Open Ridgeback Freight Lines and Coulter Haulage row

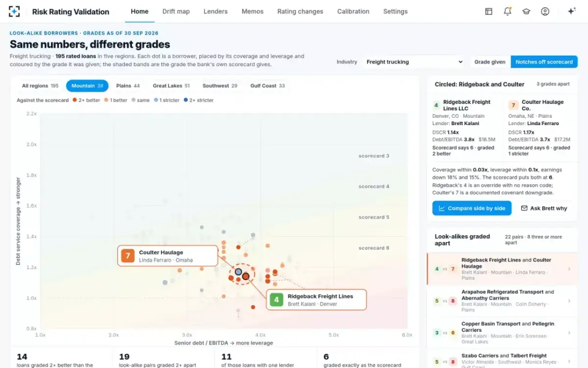point(502,269)
